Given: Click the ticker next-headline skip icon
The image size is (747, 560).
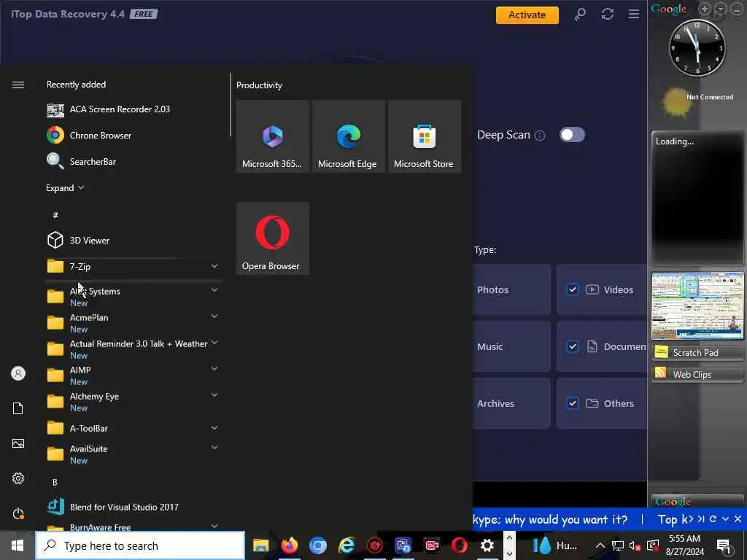Looking at the screenshot, I should (x=701, y=519).
